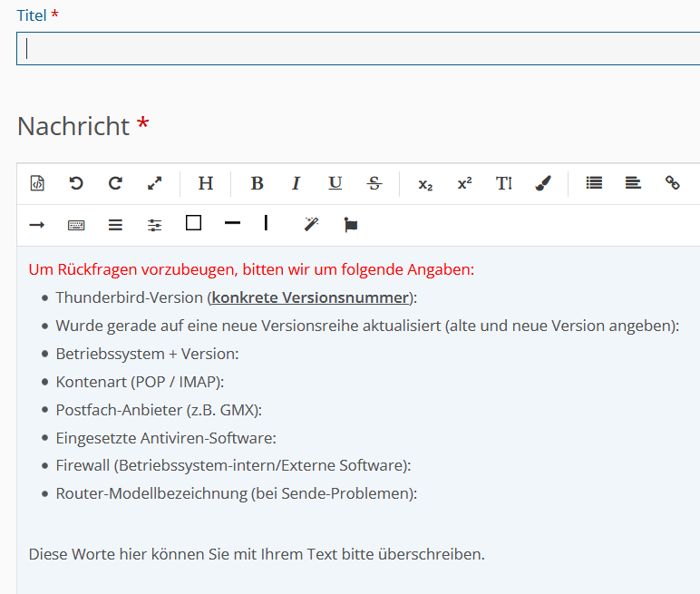Toggle underline formatting

pos(335,183)
